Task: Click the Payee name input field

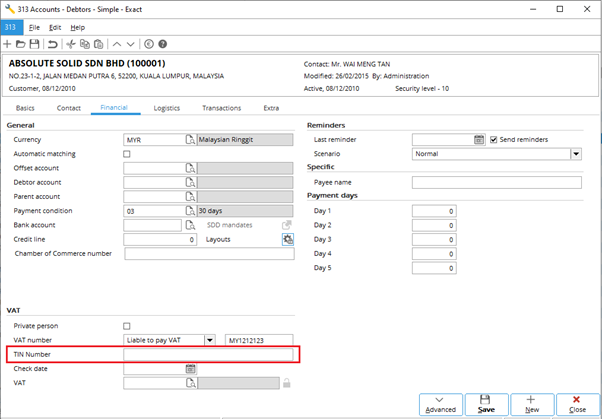Action: coord(497,182)
